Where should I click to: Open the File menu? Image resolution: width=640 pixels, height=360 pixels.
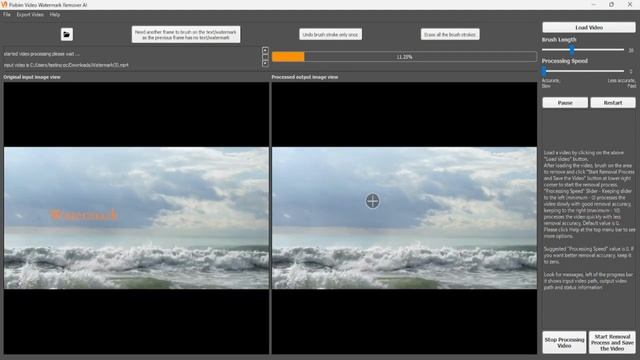coord(7,15)
